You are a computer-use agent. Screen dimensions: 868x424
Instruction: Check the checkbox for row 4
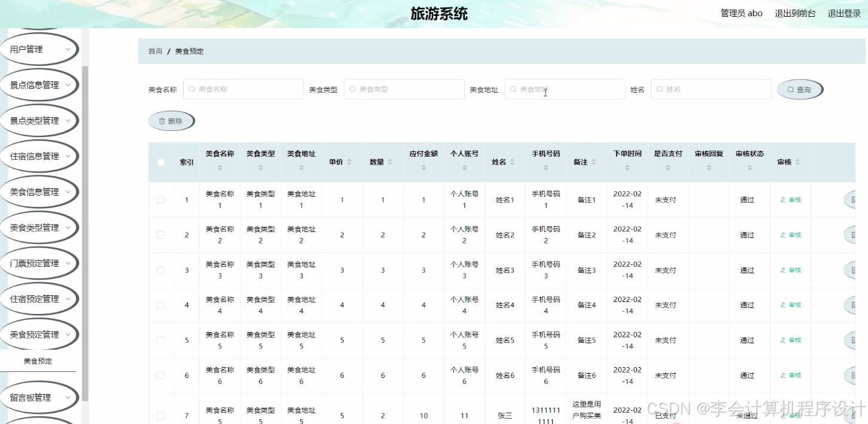[x=160, y=305]
